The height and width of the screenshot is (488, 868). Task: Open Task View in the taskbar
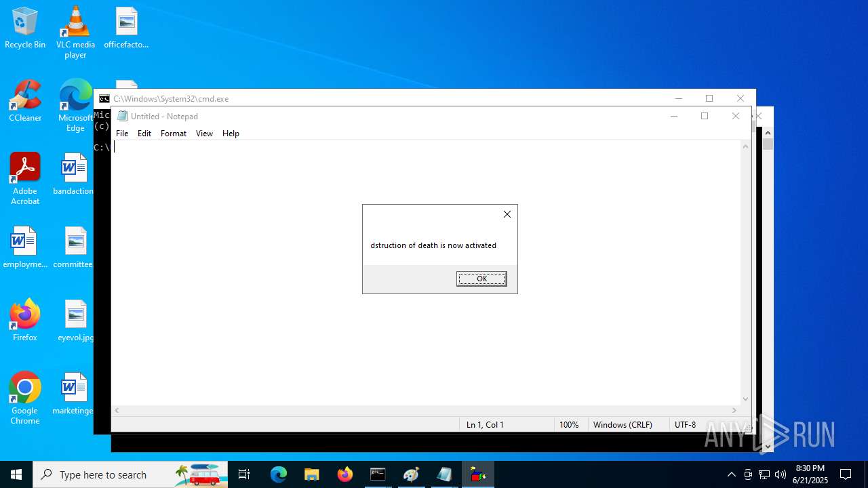(x=245, y=474)
